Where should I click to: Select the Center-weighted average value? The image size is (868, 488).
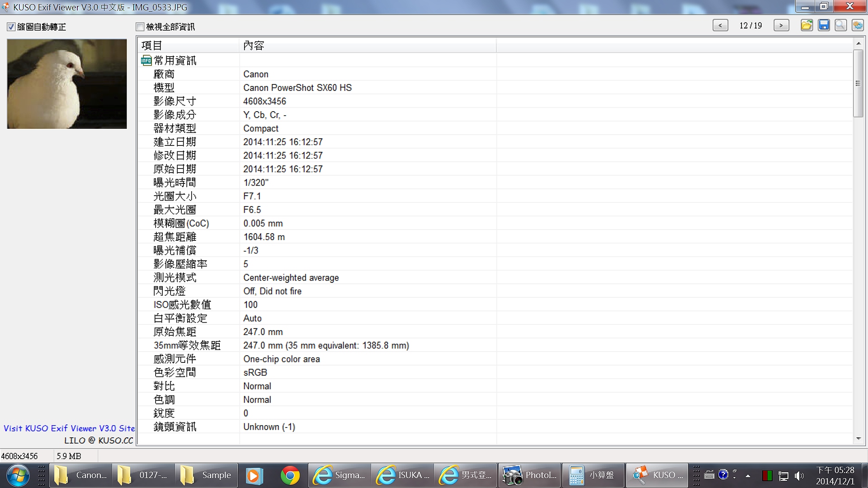[291, 277]
